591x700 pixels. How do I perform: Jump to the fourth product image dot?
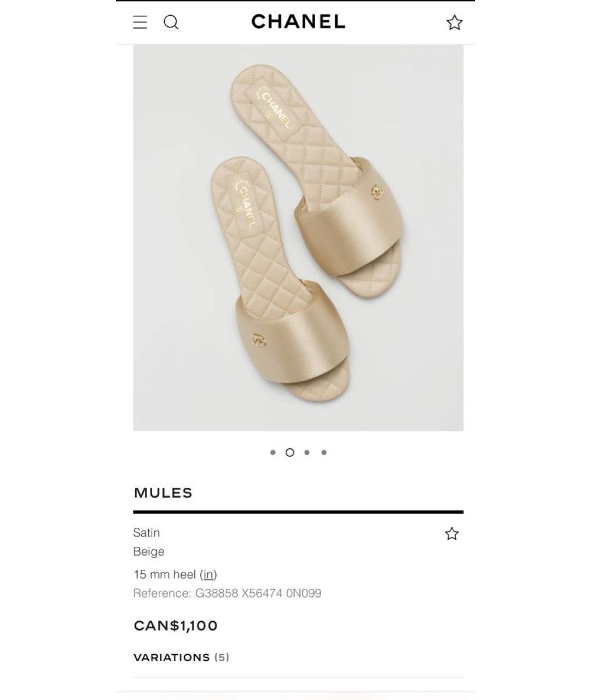pos(324,452)
